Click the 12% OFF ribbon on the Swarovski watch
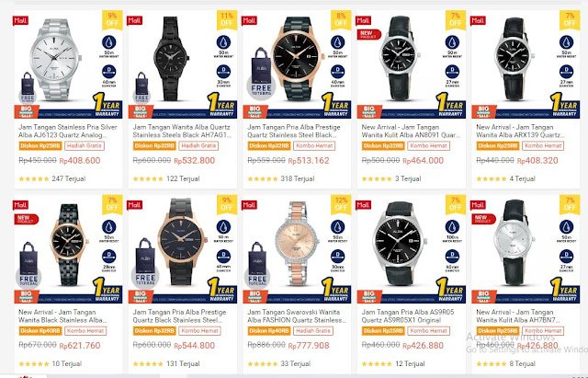588x378 pixels. pyautogui.click(x=341, y=204)
